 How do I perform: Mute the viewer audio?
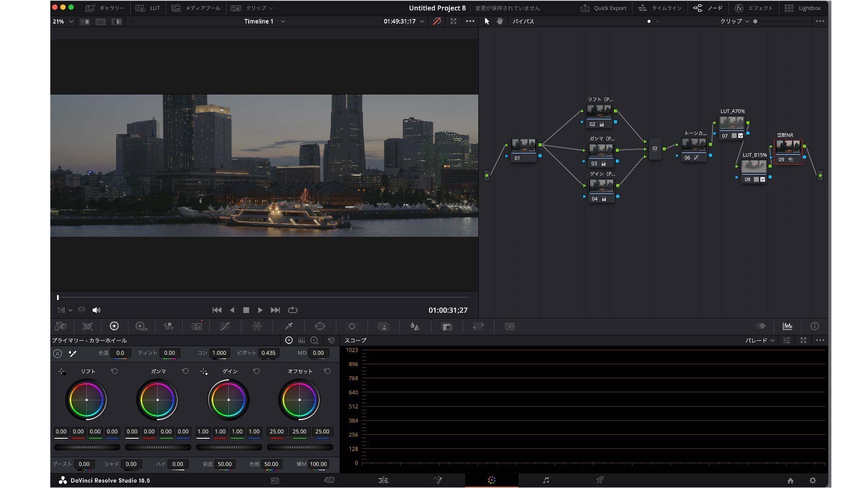pyautogui.click(x=96, y=310)
